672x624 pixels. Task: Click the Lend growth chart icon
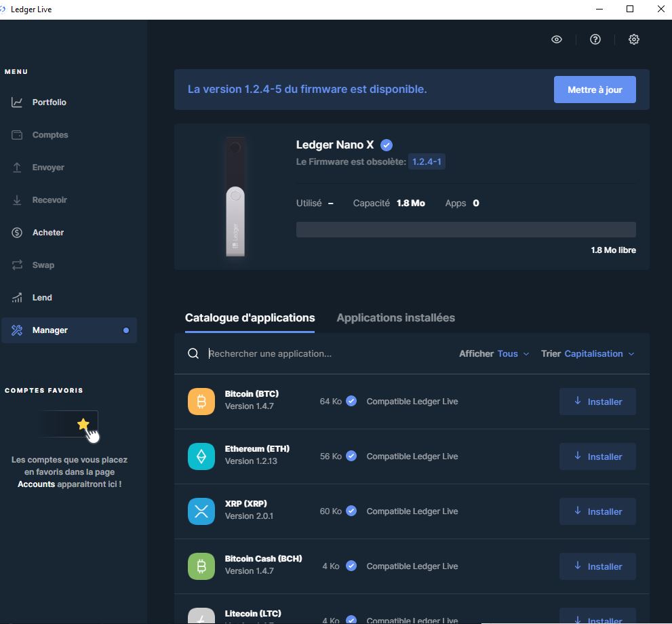[17, 298]
